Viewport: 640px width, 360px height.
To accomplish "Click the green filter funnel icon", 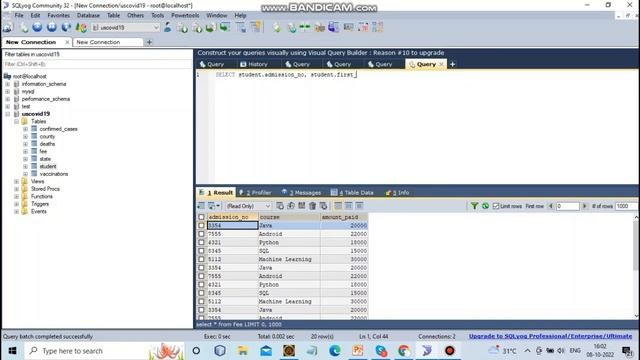I will tap(474, 206).
